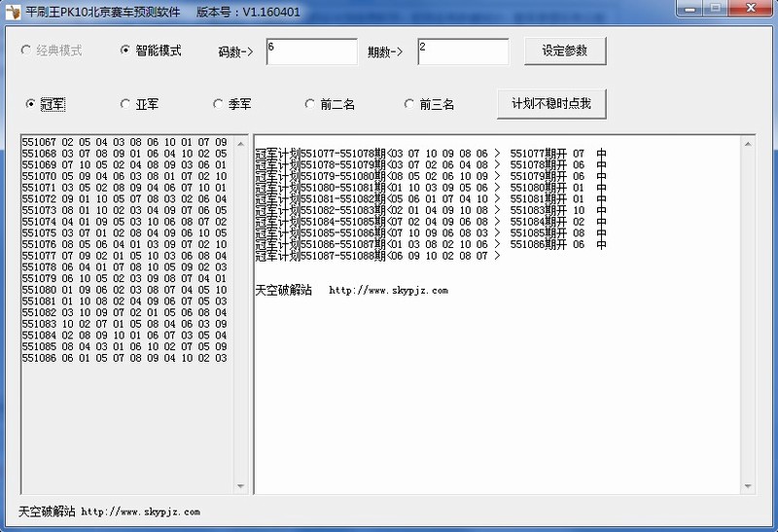Click the app icon in the title bar
This screenshot has height=532, width=778.
(x=13, y=12)
